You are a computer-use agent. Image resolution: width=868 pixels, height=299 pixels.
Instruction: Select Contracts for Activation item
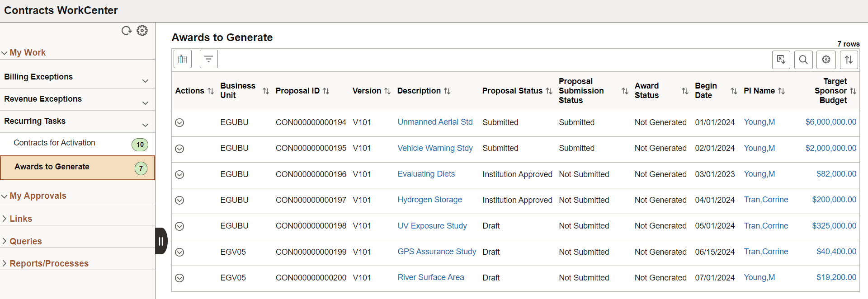coord(54,143)
